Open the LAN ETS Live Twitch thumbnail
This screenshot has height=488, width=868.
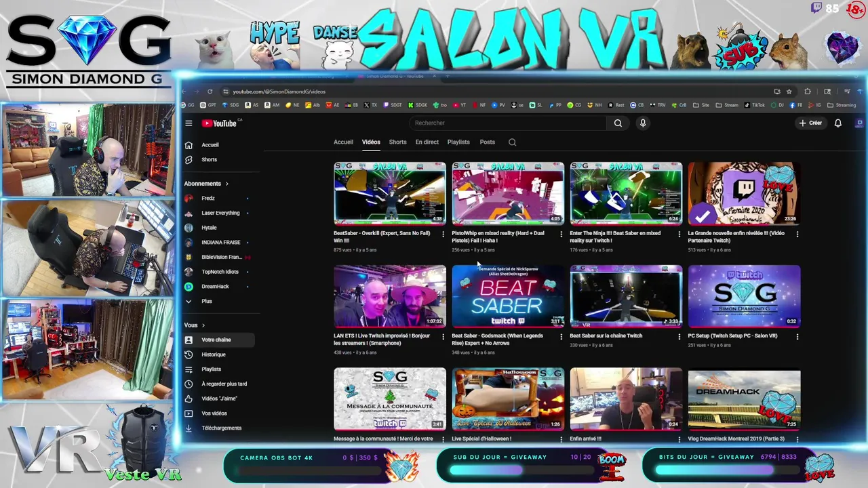click(x=390, y=296)
